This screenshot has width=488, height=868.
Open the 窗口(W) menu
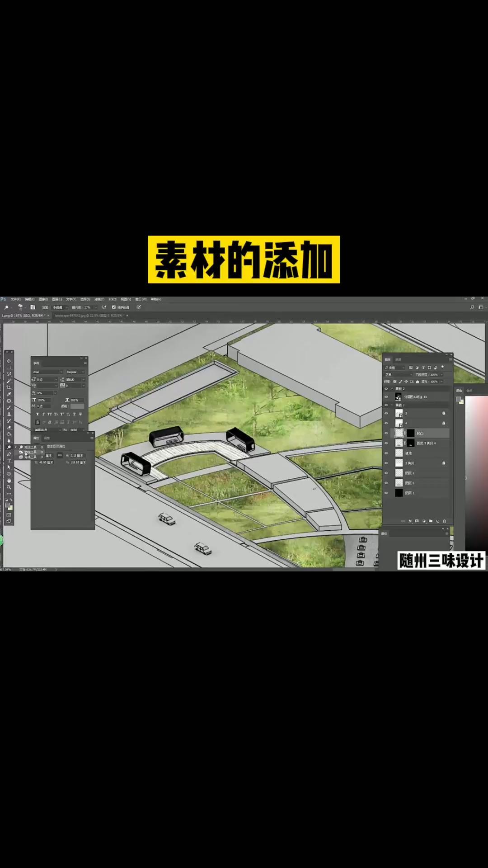(141, 299)
